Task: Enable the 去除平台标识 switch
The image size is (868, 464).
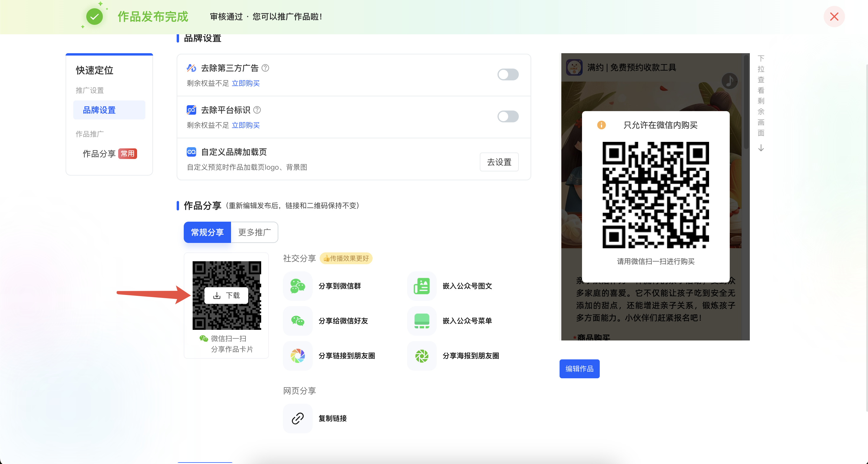Action: click(508, 116)
